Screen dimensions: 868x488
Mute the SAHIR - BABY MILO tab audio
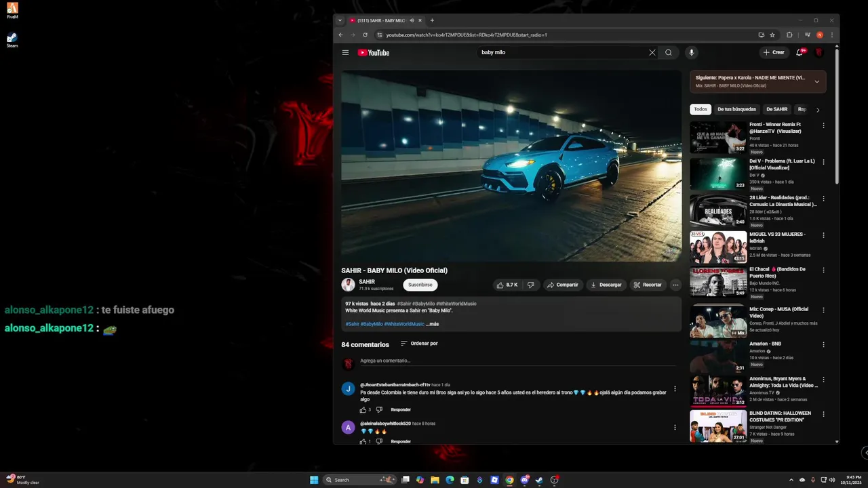point(412,20)
